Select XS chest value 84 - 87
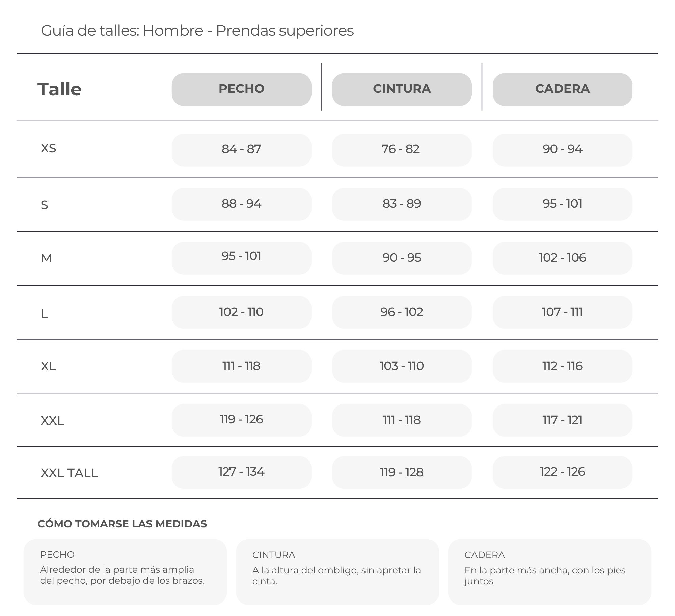Screen dimensions: 675x616 [x=241, y=150]
